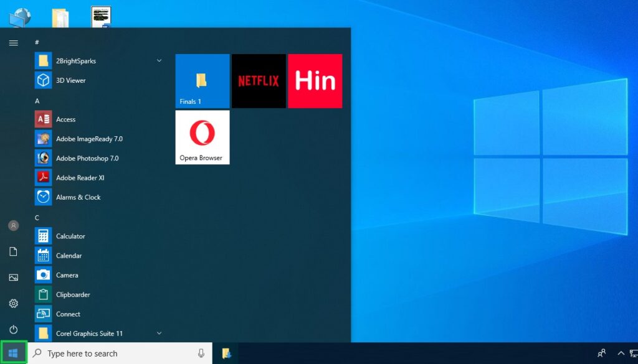638x364 pixels.
Task: Click the # section header
Action: tap(36, 42)
